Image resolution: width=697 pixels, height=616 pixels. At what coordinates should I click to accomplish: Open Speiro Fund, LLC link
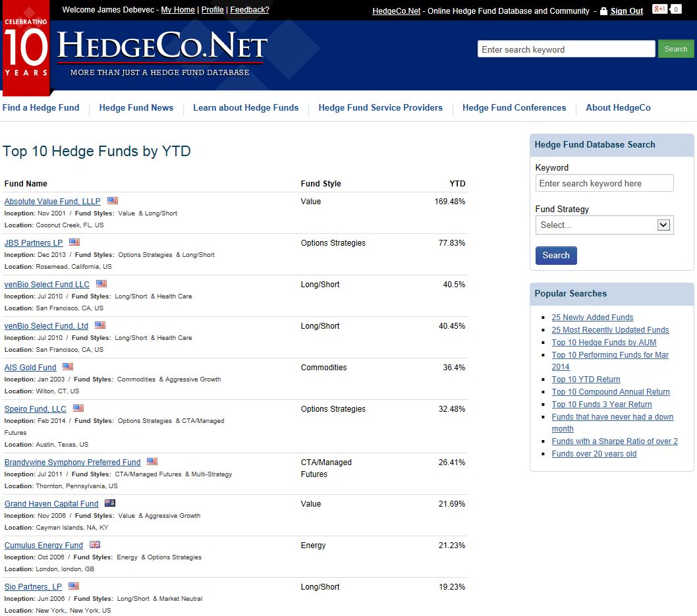tap(36, 409)
